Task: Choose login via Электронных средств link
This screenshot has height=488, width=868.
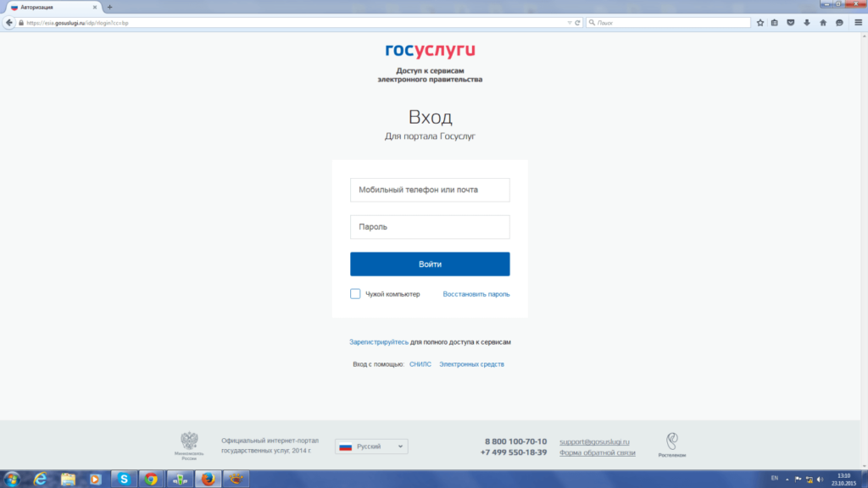Action: coord(471,364)
